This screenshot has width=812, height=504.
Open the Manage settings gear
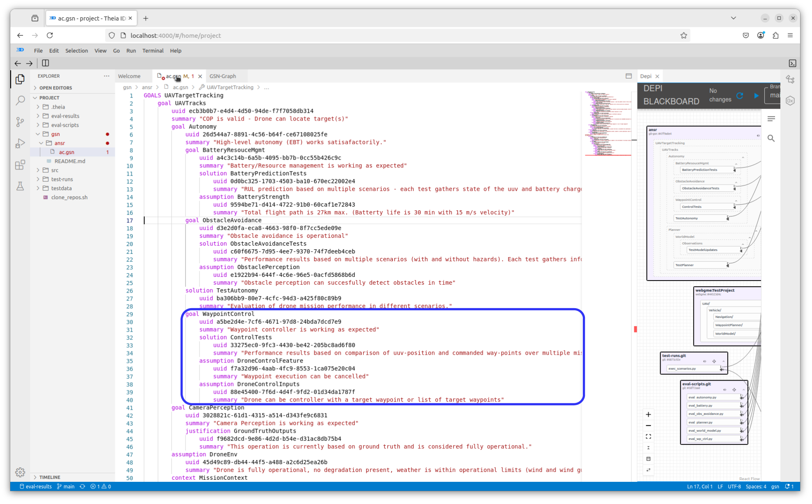[x=20, y=472]
